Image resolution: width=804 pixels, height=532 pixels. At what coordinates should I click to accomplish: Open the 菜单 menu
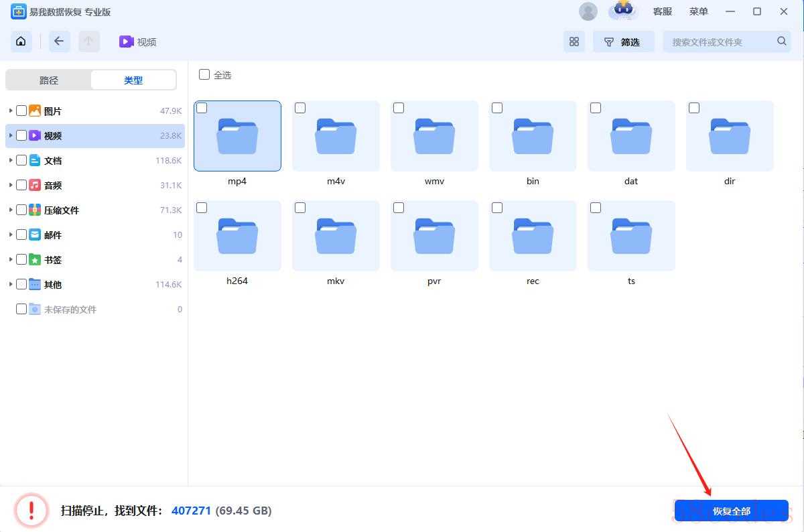point(698,11)
